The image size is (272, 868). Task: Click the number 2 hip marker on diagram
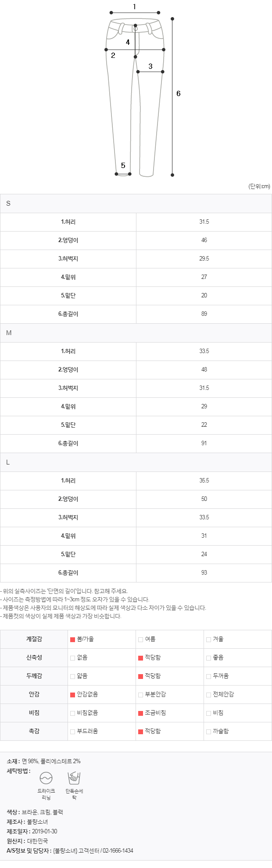(113, 55)
